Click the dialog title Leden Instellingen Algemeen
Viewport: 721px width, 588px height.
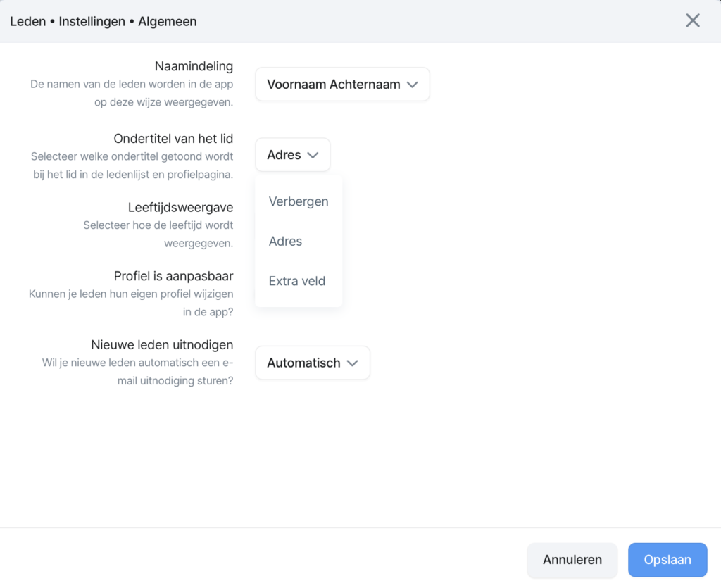[x=103, y=21]
